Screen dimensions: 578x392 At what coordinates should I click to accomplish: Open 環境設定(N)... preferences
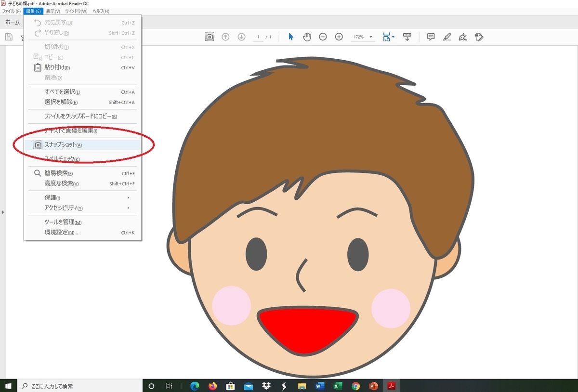(83, 232)
